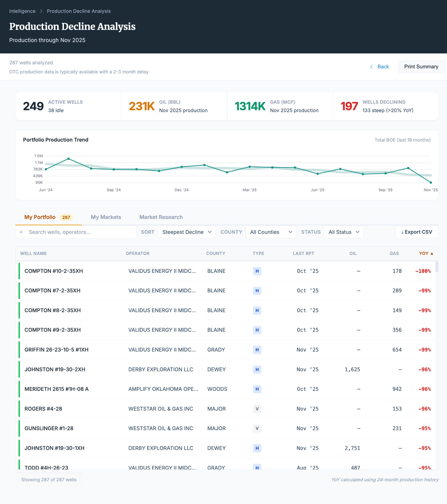Go to Intelligence via breadcrumb link
The width and height of the screenshot is (447, 504).
pyautogui.click(x=22, y=11)
